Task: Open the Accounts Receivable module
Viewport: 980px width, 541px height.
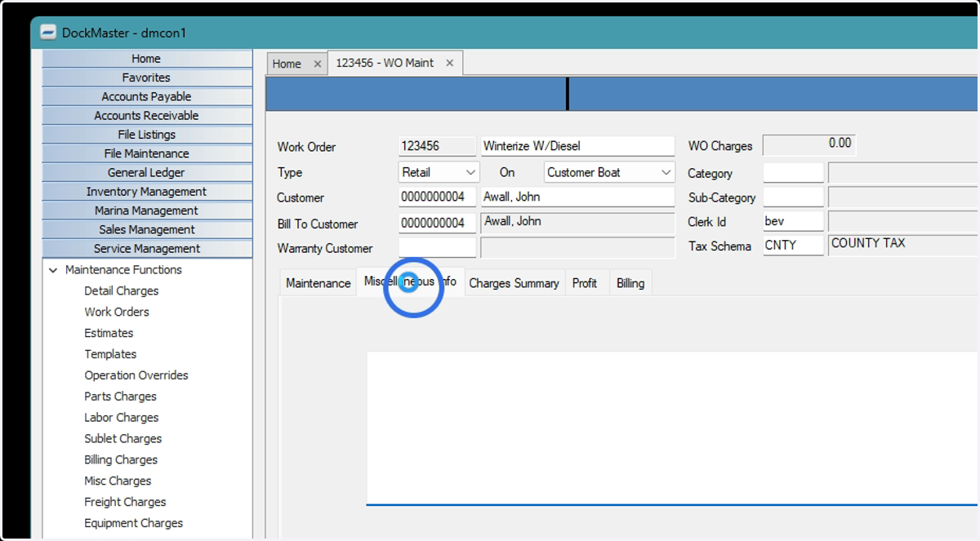Action: point(147,116)
